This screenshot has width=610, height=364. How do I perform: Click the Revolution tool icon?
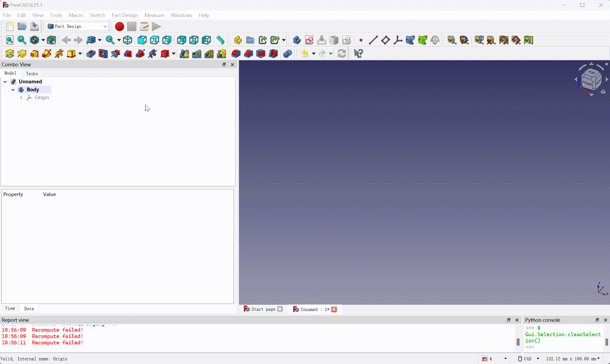click(22, 54)
